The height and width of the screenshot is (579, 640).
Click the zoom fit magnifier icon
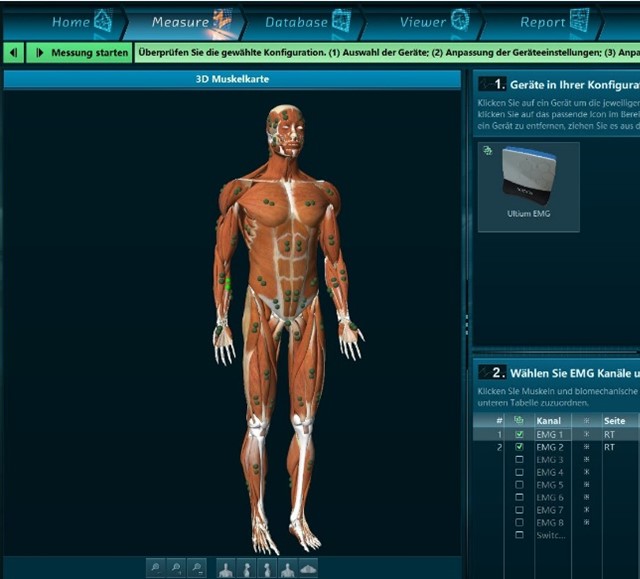pos(155,568)
